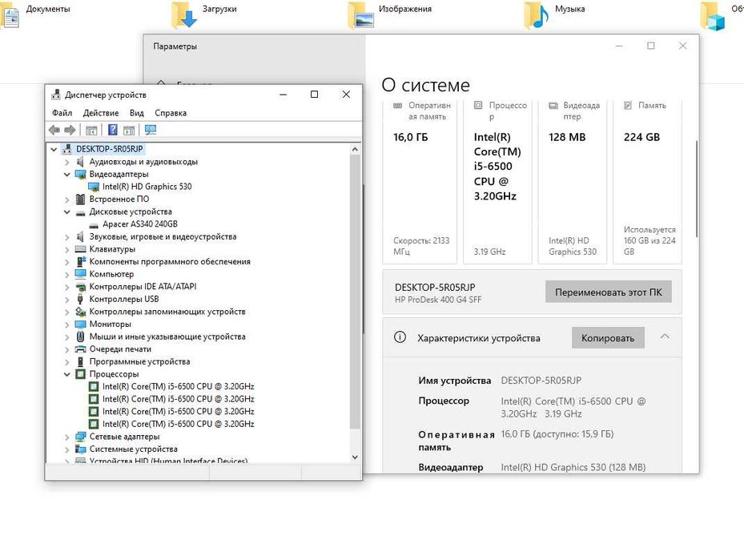Click the Процессоры chip icon
This screenshot has height=560, width=744.
81,374
